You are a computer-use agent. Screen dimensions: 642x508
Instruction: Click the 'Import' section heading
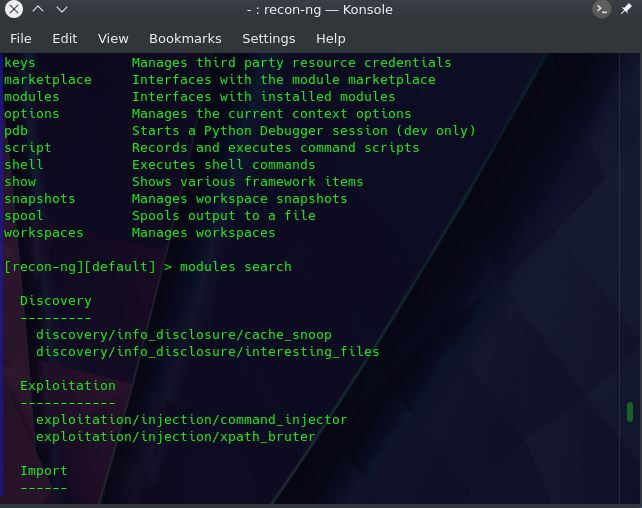coord(43,471)
